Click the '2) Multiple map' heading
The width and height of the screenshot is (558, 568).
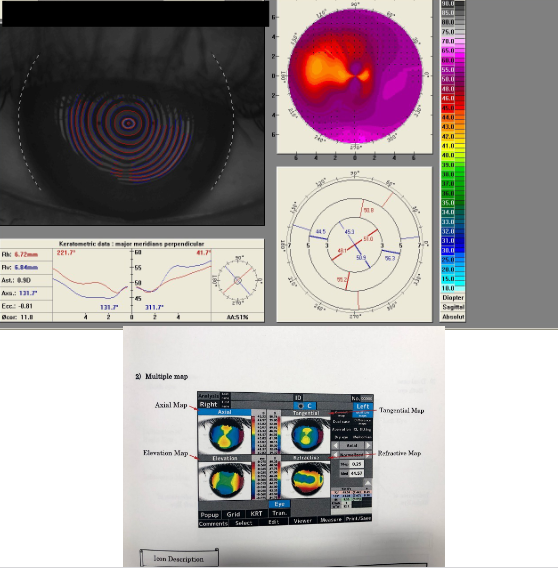coord(162,376)
